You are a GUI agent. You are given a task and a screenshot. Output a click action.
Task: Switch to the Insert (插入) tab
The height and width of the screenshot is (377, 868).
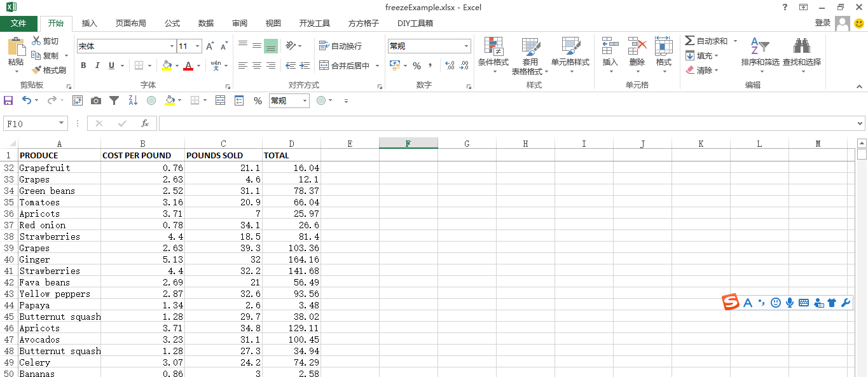pyautogui.click(x=90, y=23)
